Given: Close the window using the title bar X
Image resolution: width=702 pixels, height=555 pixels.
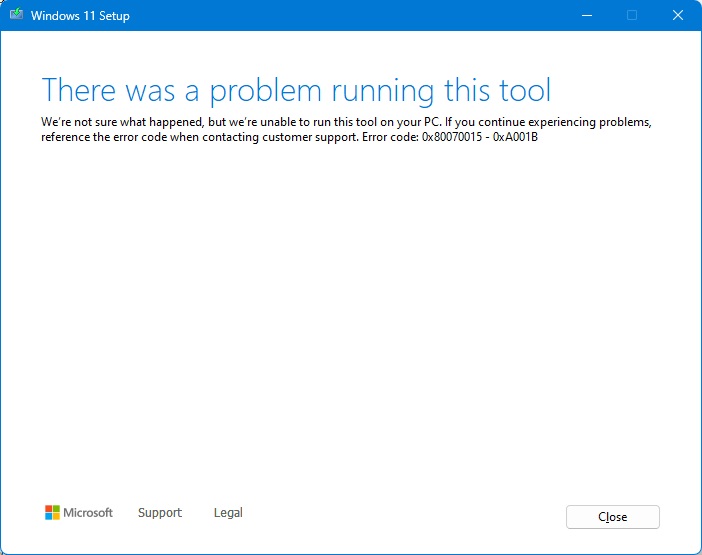Looking at the screenshot, I should [677, 16].
